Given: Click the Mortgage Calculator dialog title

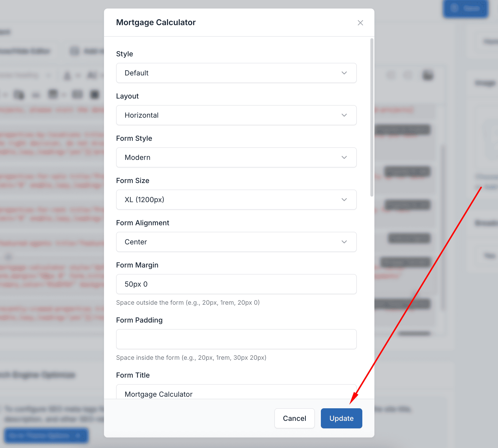Looking at the screenshot, I should (156, 22).
